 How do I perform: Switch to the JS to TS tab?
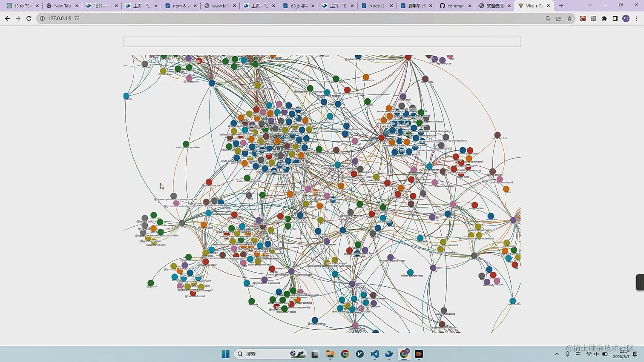click(x=22, y=6)
